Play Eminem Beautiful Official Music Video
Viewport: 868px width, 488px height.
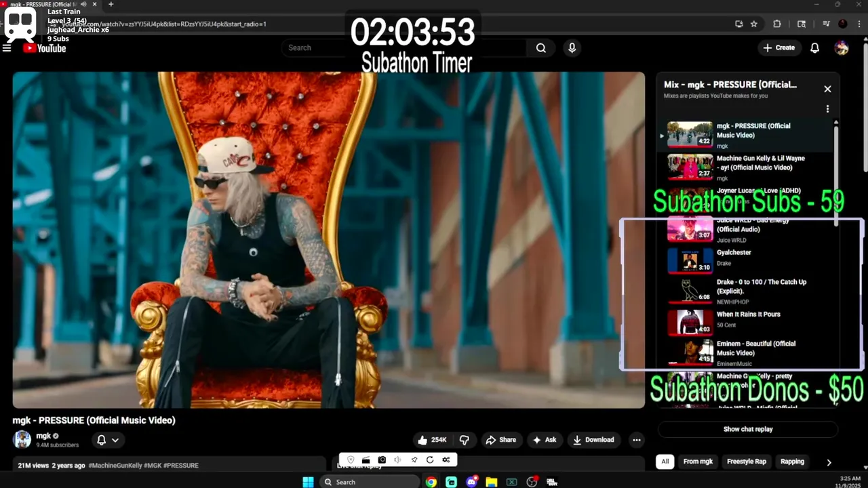coord(746,352)
